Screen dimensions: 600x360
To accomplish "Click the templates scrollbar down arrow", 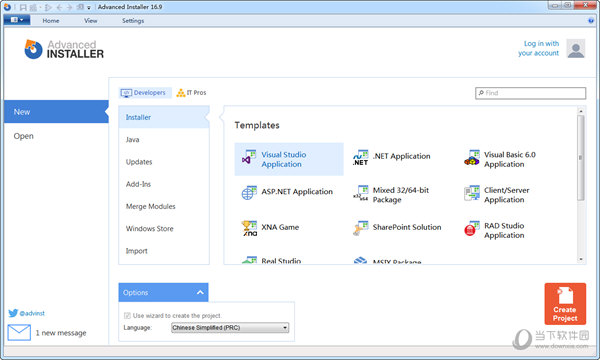I will pos(581,259).
